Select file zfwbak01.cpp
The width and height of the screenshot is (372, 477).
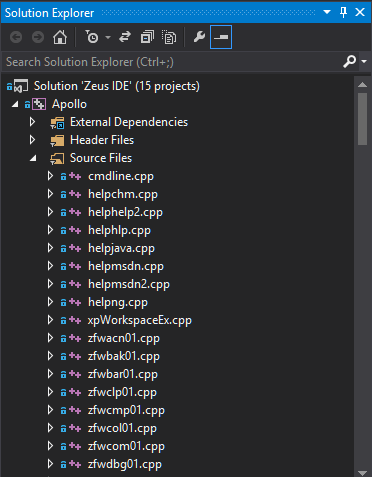tap(124, 356)
